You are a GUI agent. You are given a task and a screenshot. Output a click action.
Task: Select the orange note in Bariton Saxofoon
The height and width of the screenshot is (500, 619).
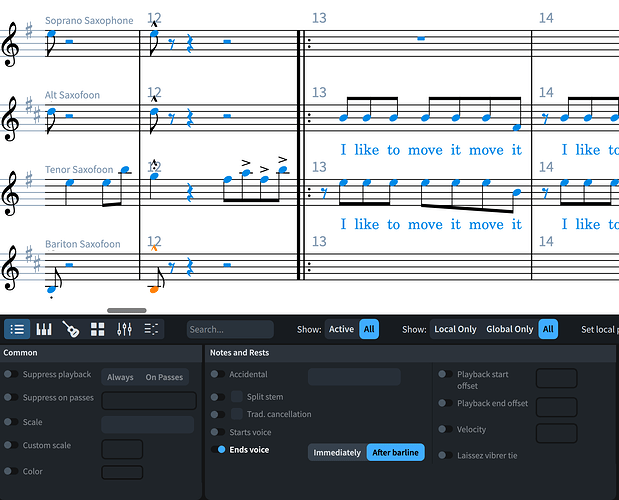click(x=154, y=289)
